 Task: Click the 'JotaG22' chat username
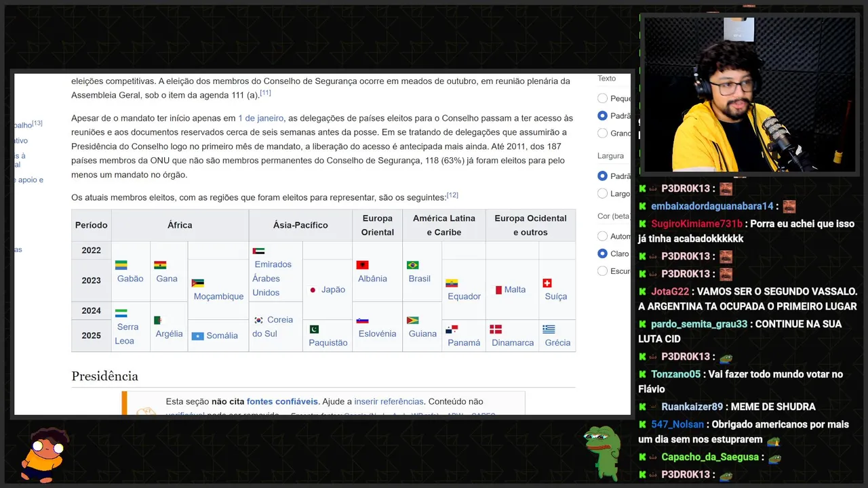point(670,291)
